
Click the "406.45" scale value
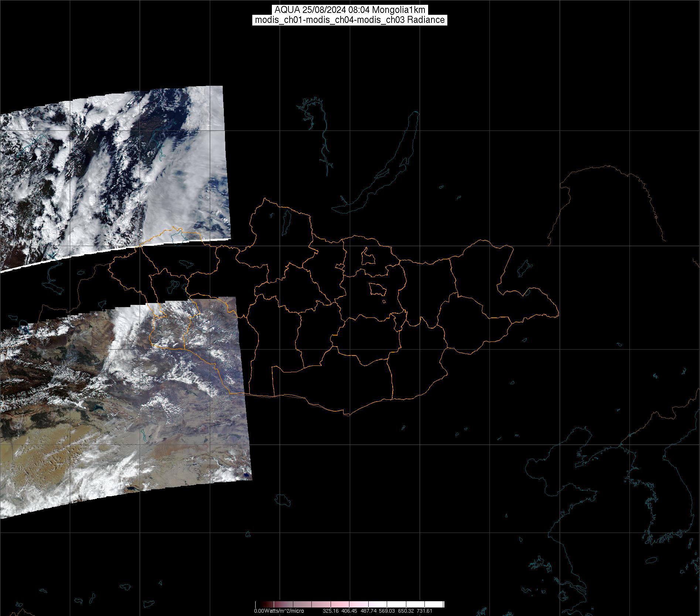349,611
